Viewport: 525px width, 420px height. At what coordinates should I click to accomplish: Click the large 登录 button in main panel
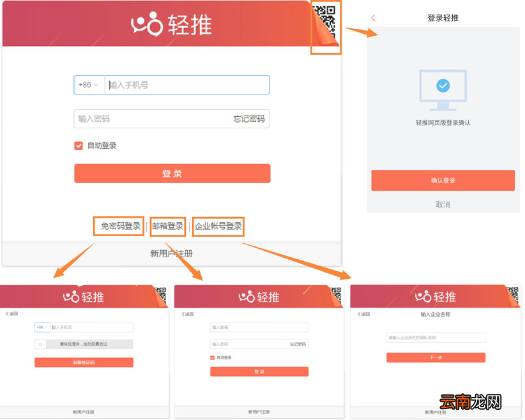(172, 174)
